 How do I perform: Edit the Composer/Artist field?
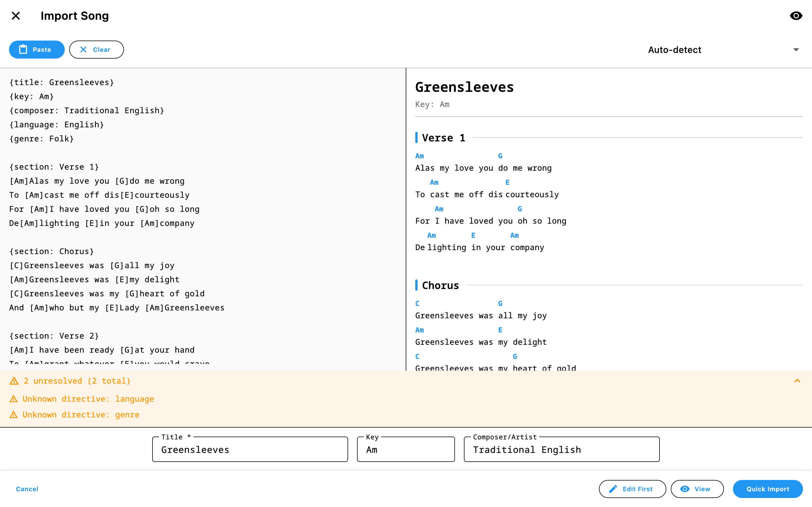click(561, 449)
